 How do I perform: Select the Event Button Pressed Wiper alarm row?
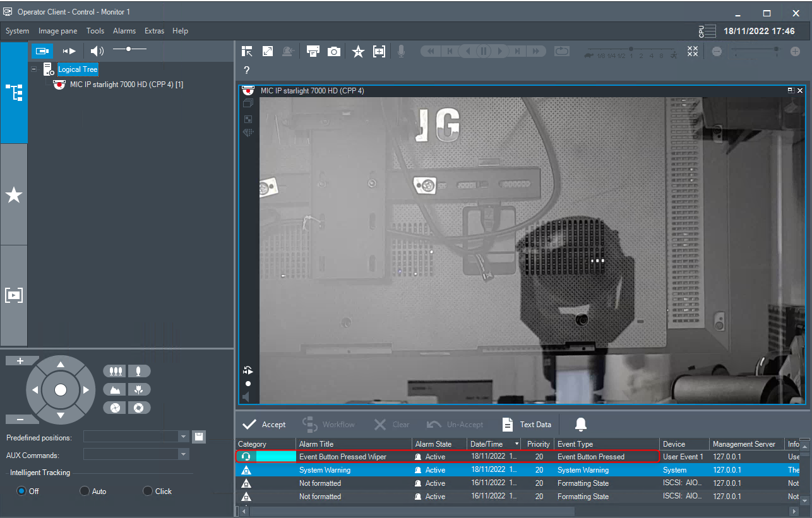(344, 456)
